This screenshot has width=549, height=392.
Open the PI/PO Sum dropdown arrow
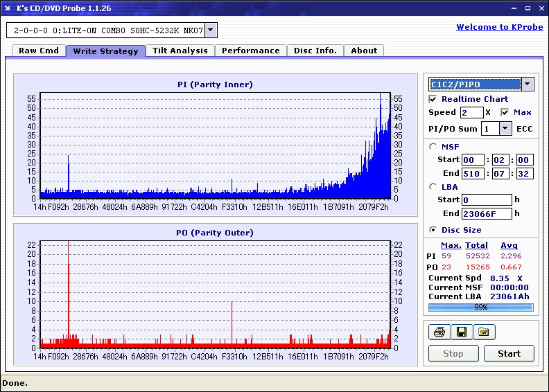(x=505, y=128)
